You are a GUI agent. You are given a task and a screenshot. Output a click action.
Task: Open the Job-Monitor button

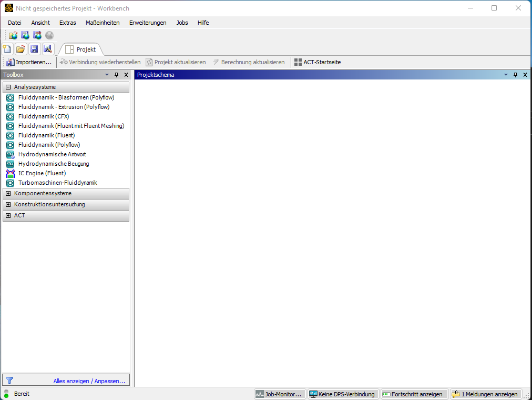pyautogui.click(x=280, y=394)
